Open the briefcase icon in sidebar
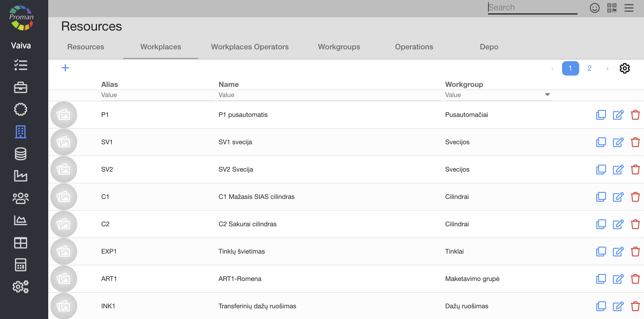 pos(21,87)
